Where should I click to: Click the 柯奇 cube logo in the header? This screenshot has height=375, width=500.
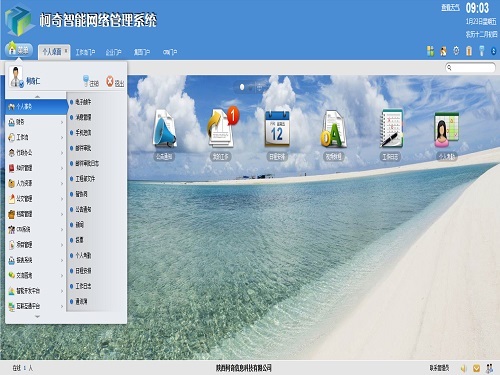click(x=19, y=21)
